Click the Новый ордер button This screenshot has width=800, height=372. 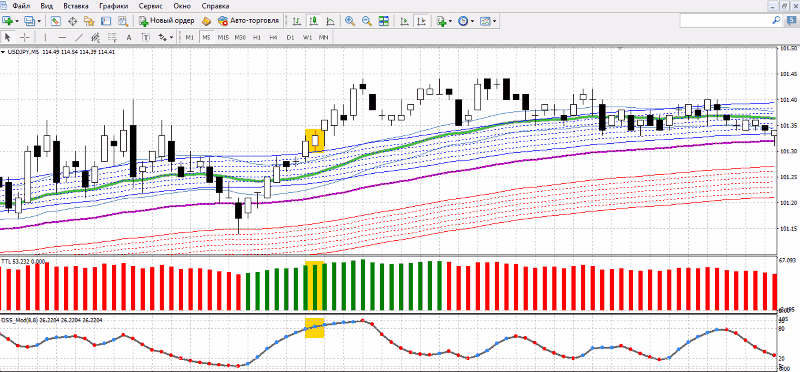166,21
